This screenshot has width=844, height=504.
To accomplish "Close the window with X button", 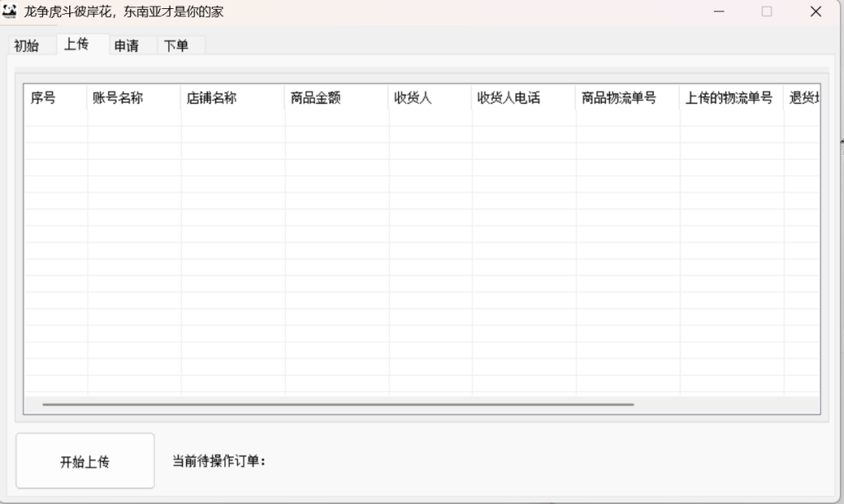I will 816,12.
